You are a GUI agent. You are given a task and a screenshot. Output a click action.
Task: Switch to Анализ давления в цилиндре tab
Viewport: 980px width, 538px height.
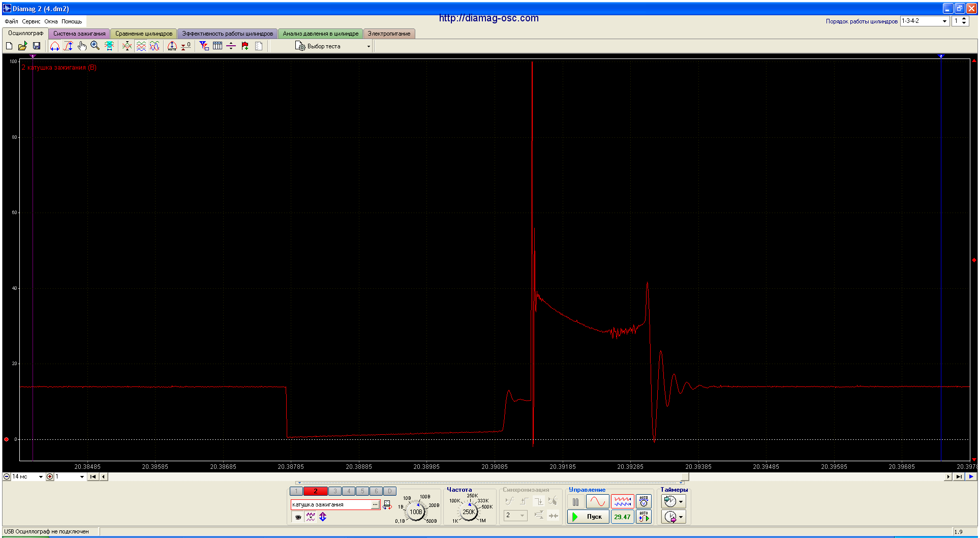click(321, 34)
